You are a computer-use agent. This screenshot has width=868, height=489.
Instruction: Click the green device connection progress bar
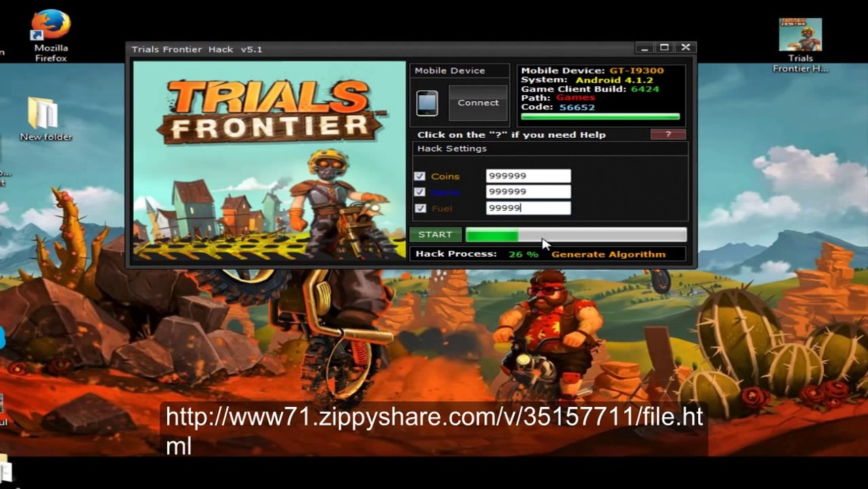(600, 117)
